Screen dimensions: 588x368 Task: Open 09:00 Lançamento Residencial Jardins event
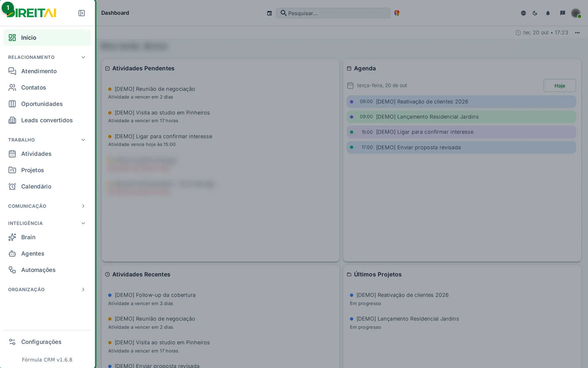[x=461, y=117]
